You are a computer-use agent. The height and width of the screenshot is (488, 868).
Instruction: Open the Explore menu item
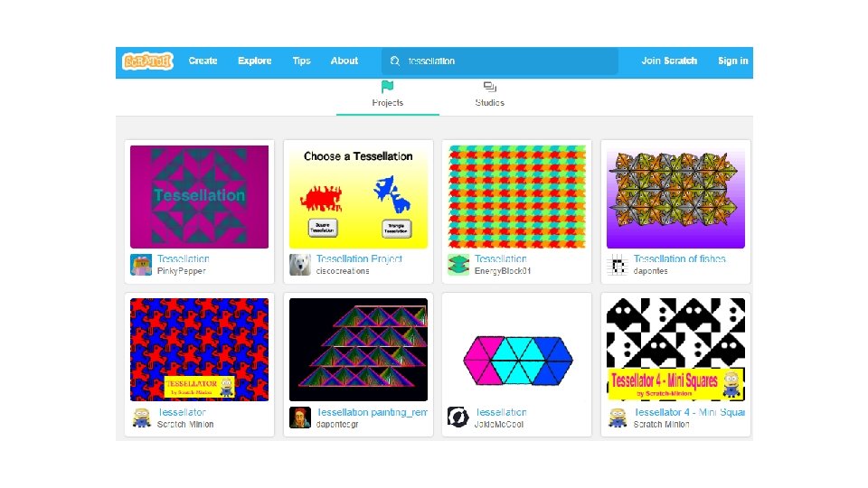[x=255, y=61]
